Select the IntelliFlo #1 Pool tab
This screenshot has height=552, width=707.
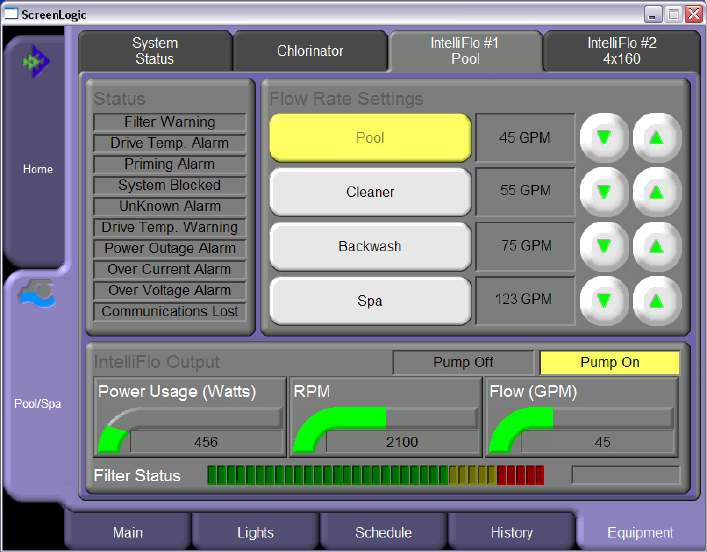pos(465,51)
